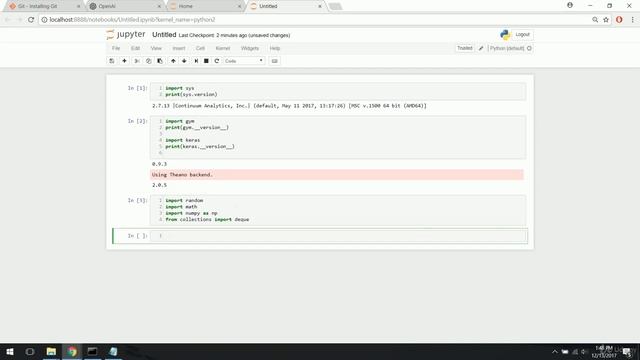
Task: Open the Help menu
Action: pos(275,48)
